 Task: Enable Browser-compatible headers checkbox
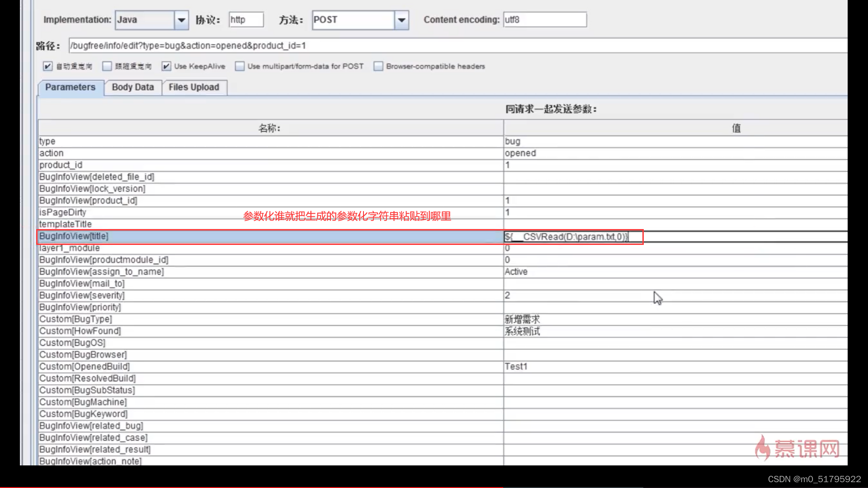pos(378,66)
